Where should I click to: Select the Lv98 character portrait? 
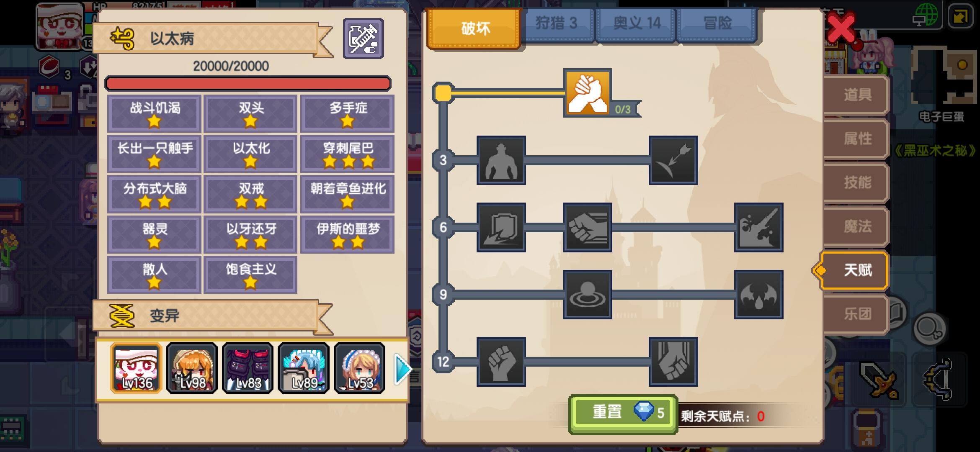pyautogui.click(x=192, y=368)
